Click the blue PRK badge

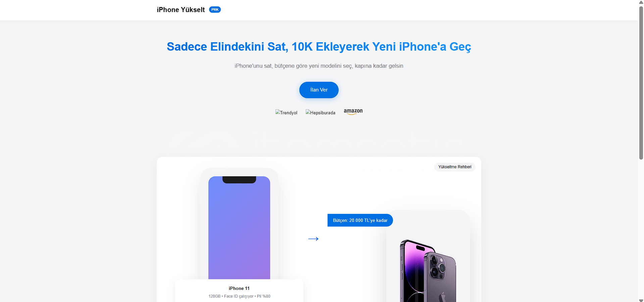tap(215, 10)
